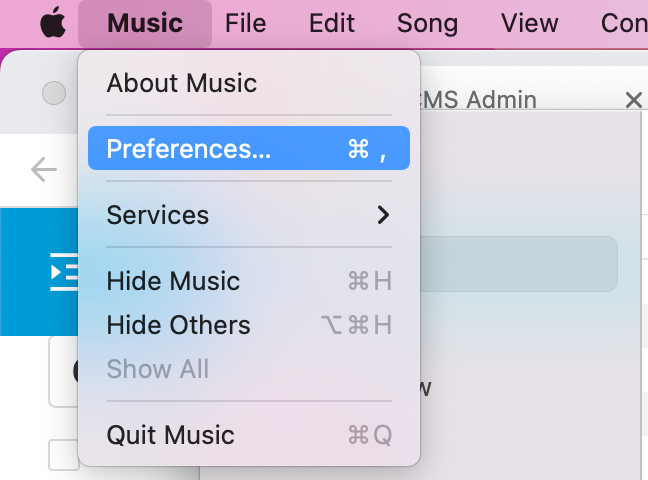Click the back arrow in the browser
Screen dimensions: 648x480
pyautogui.click(x=44, y=169)
